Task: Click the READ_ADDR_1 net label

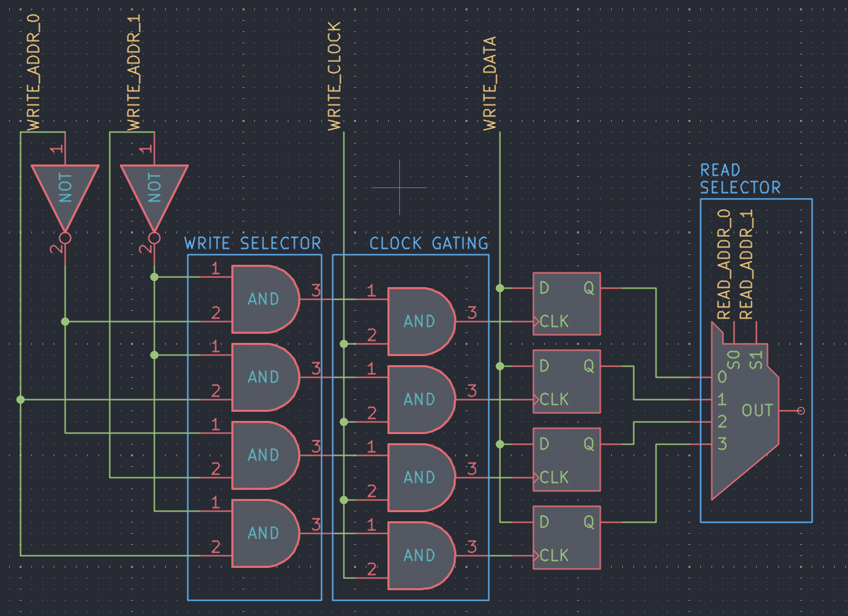Action: (747, 265)
